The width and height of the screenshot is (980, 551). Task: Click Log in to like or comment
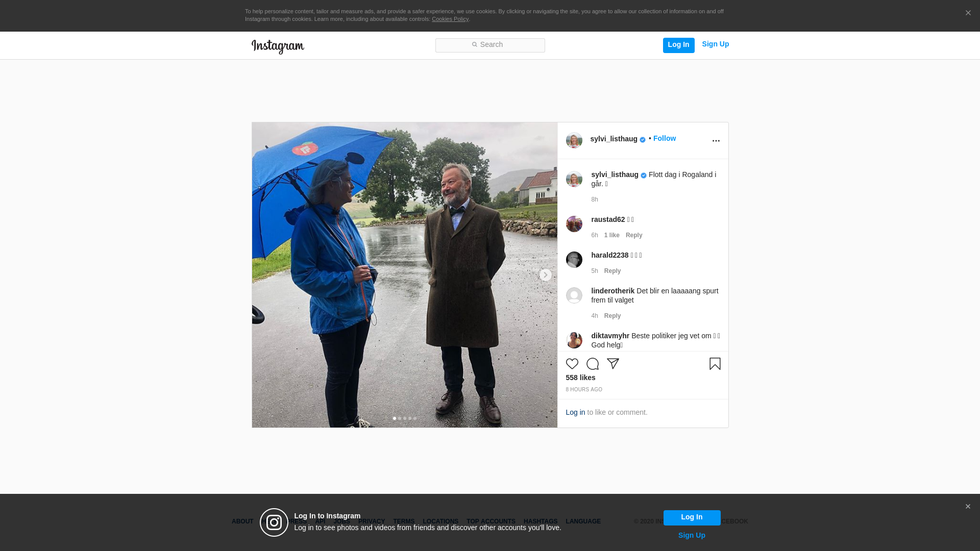click(575, 412)
